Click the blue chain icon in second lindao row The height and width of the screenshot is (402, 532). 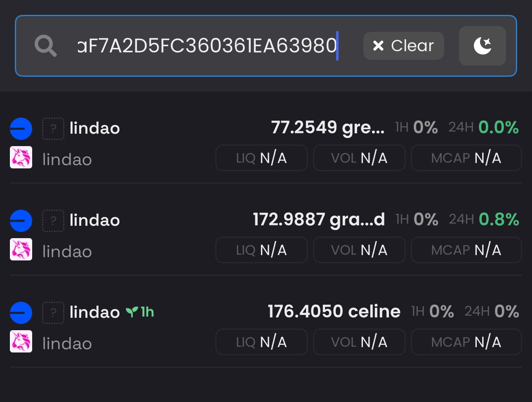tap(21, 220)
